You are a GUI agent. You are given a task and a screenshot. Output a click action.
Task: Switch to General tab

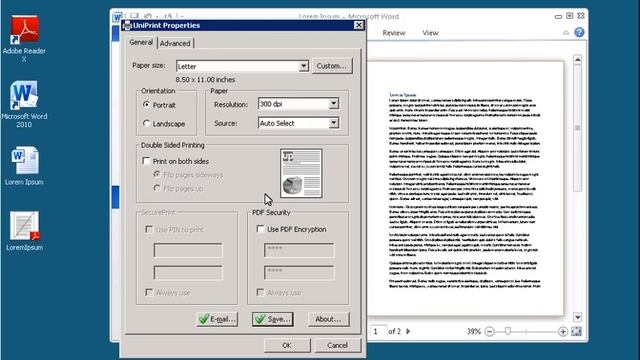click(x=141, y=42)
